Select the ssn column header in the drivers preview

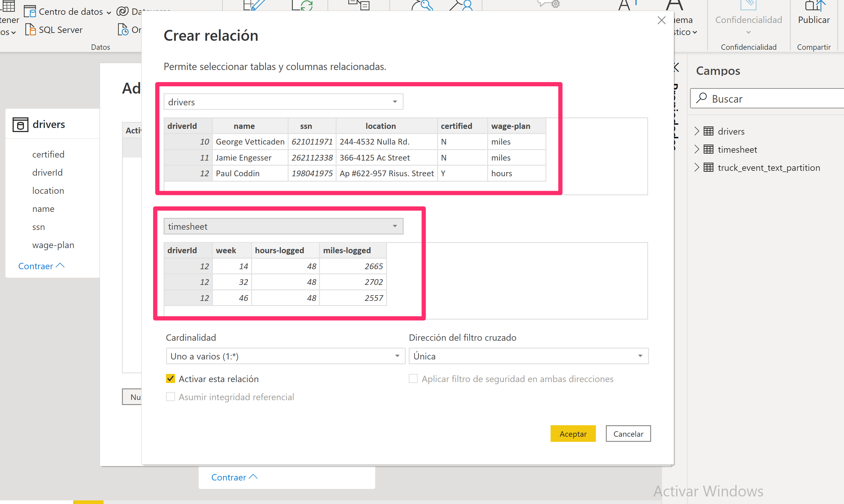click(312, 126)
